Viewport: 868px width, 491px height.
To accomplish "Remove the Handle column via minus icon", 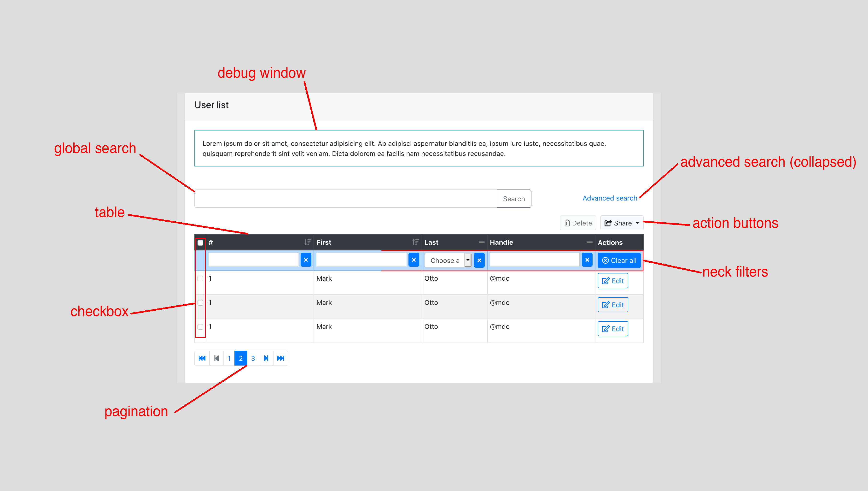I will pyautogui.click(x=589, y=242).
